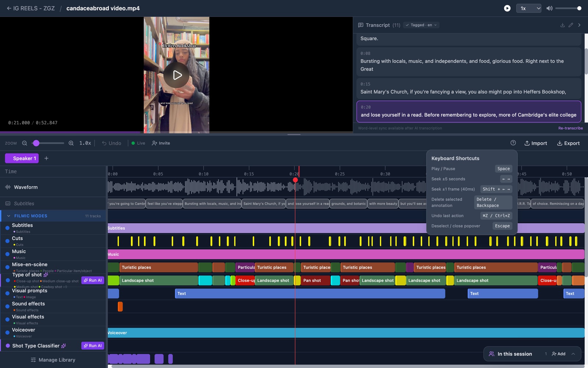
Task: Mute audio with the speaker icon
Action: pos(549,8)
